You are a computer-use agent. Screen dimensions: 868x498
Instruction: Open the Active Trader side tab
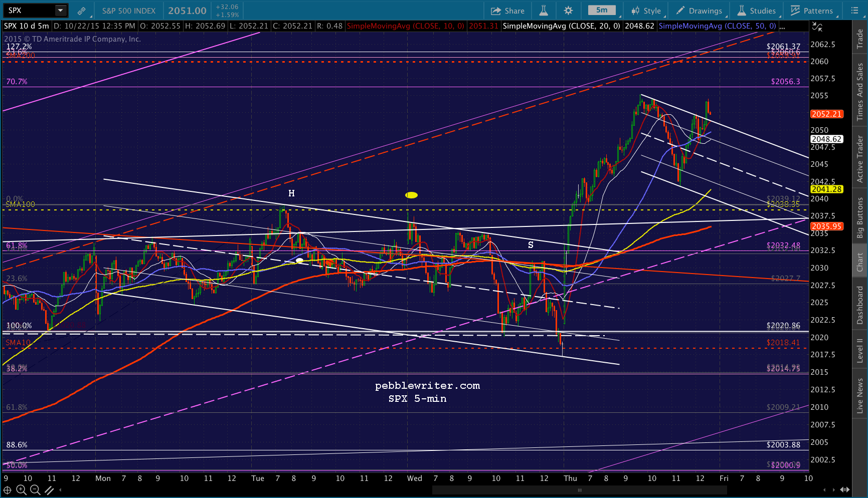(x=860, y=159)
